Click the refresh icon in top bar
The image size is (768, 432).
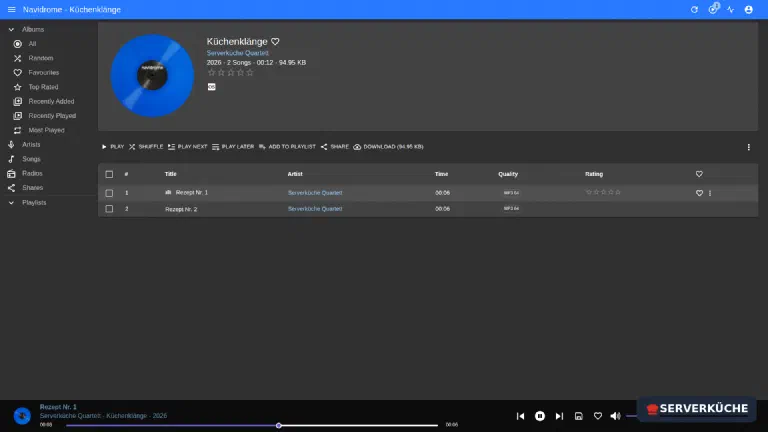[694, 9]
